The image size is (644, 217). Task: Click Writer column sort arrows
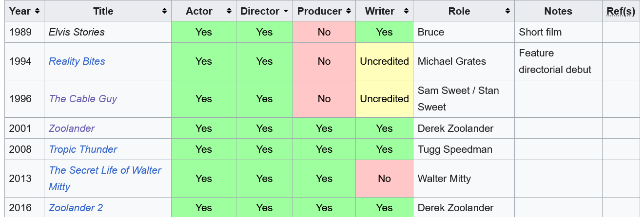point(406,11)
